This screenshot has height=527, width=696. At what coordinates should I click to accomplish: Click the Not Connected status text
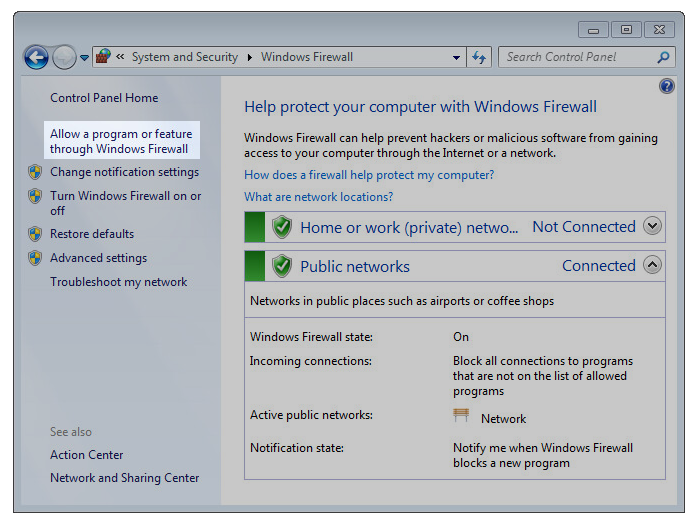coord(584,227)
